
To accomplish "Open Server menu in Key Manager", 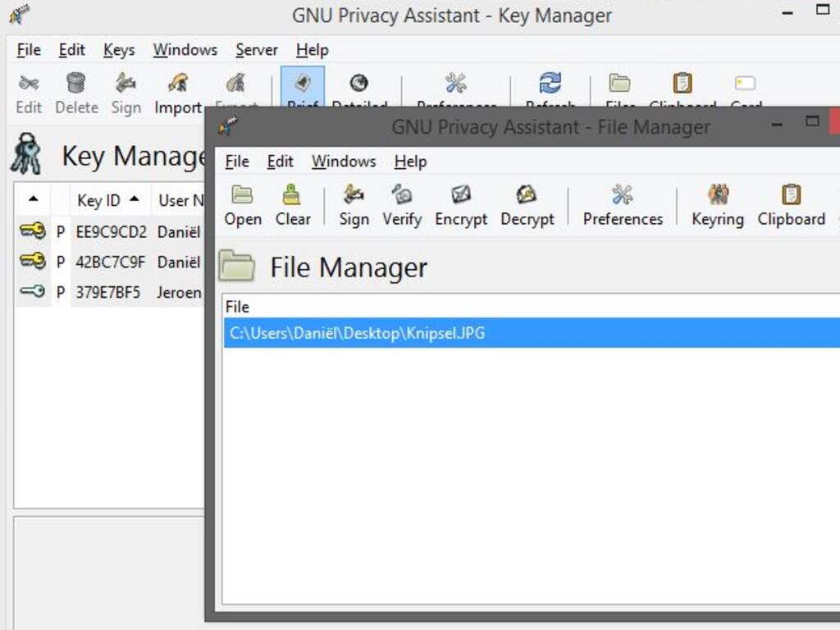I will (257, 50).
